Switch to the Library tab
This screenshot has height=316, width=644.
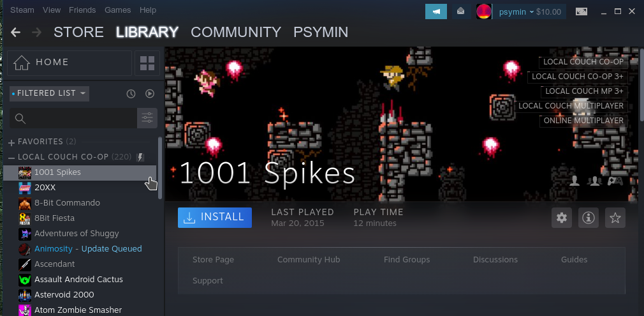point(147,32)
